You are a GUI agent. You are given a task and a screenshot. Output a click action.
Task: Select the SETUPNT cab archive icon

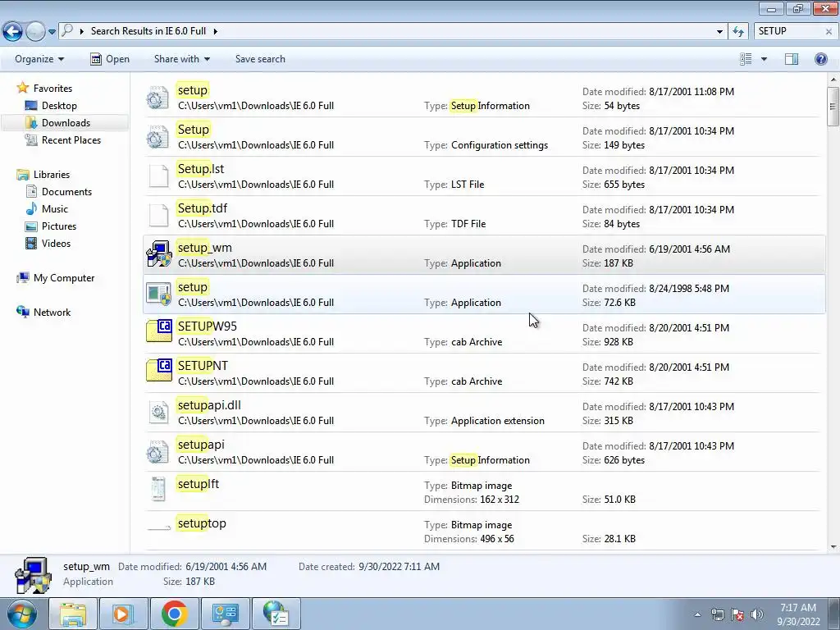(x=158, y=370)
